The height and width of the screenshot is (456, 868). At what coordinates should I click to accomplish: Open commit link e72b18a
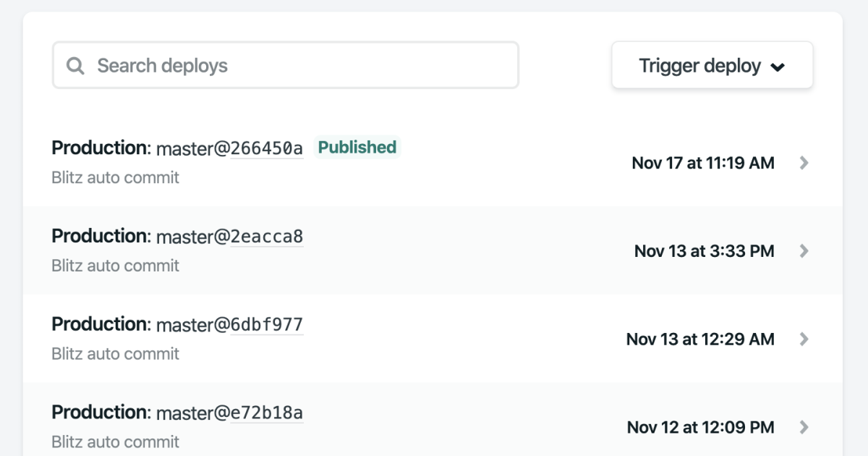point(267,413)
